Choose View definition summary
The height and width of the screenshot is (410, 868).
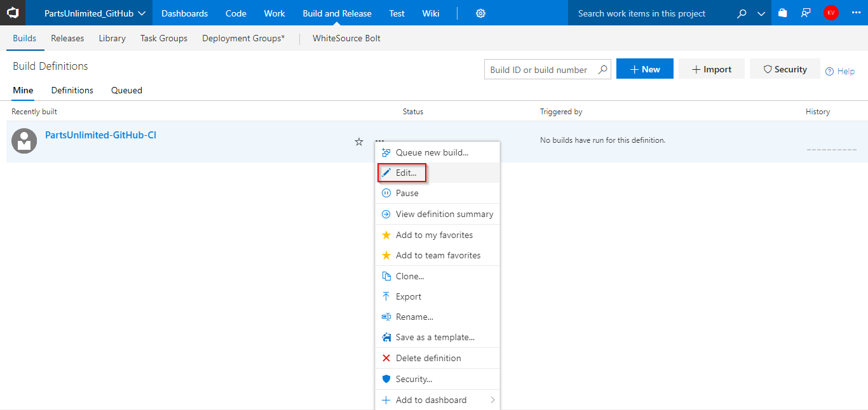[438, 214]
